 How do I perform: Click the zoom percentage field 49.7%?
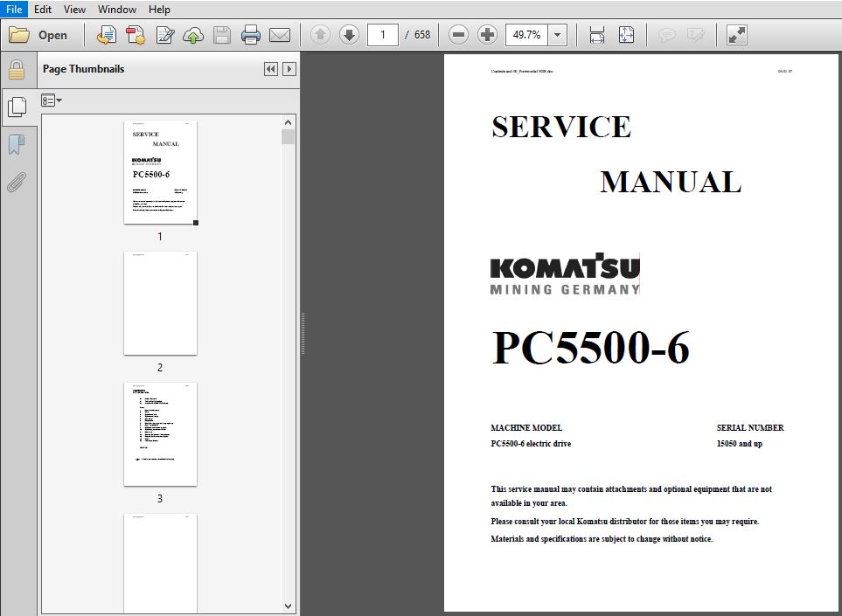(526, 35)
